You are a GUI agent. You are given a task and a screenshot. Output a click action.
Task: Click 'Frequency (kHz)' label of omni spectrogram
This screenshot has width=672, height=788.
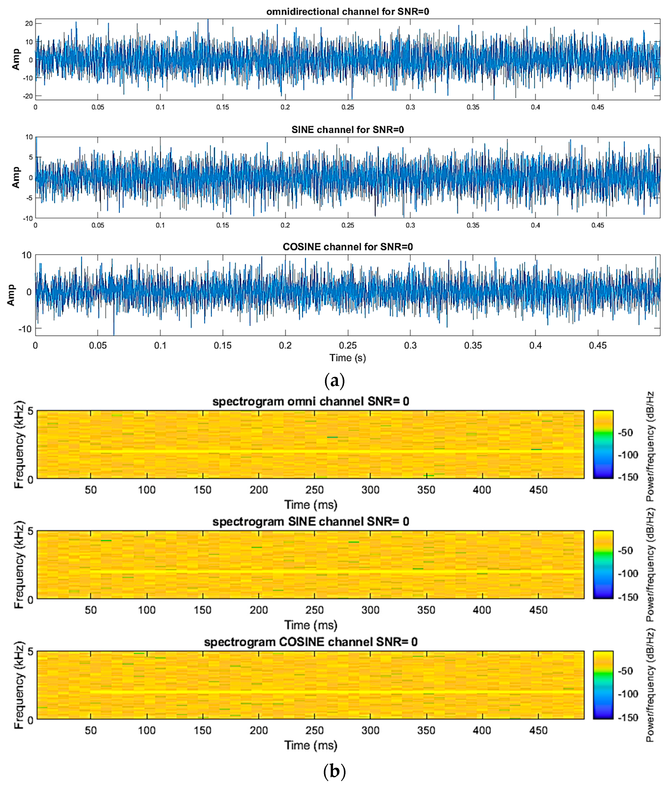click(x=19, y=444)
